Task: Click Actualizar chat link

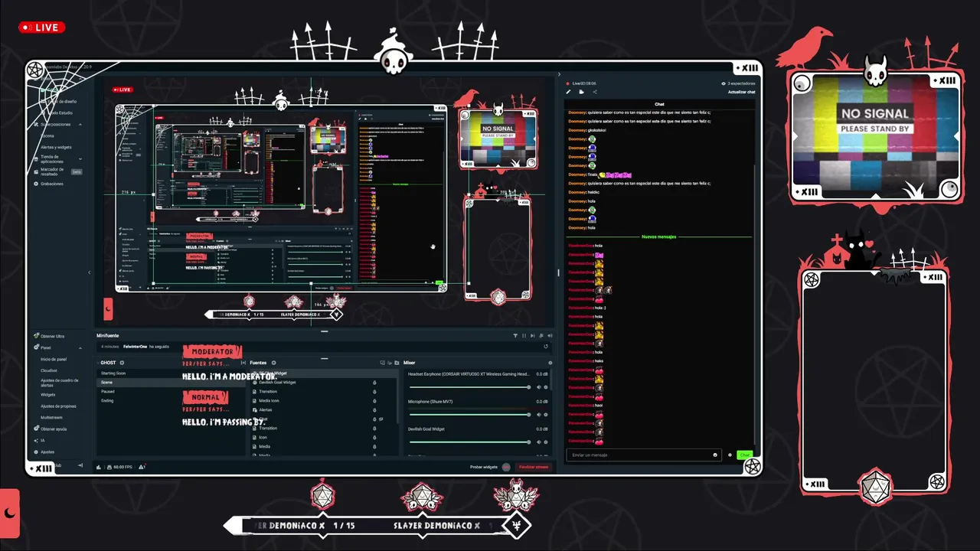Action: 741,92
